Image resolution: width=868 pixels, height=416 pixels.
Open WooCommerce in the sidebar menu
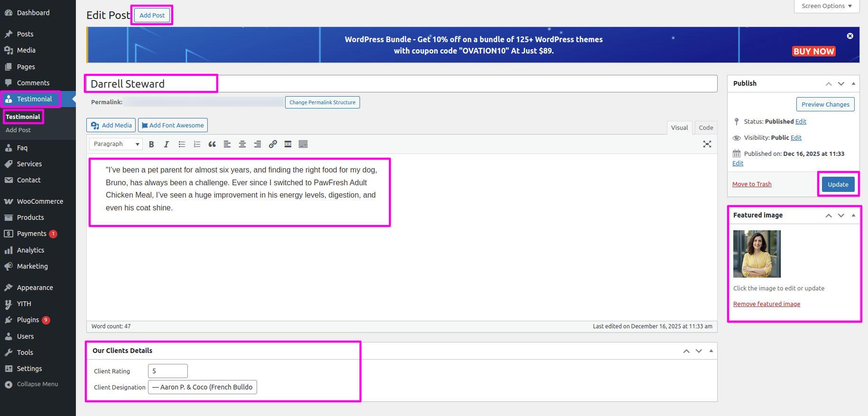coord(40,201)
